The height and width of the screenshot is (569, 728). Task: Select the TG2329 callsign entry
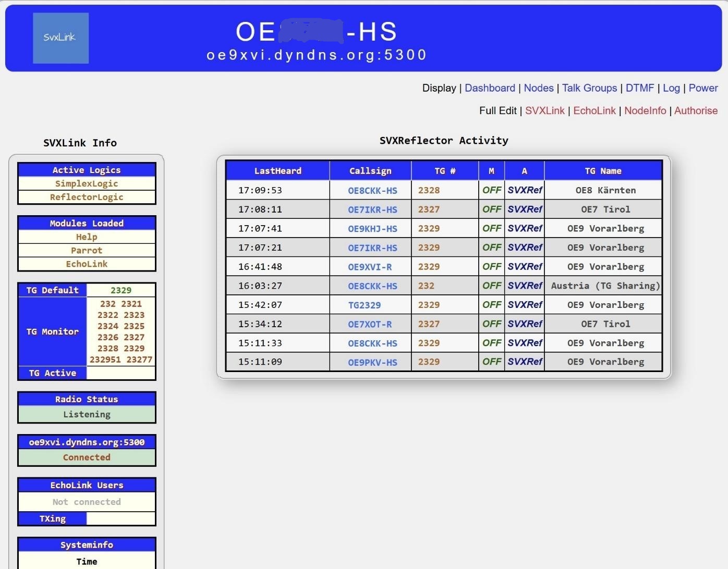coord(364,305)
